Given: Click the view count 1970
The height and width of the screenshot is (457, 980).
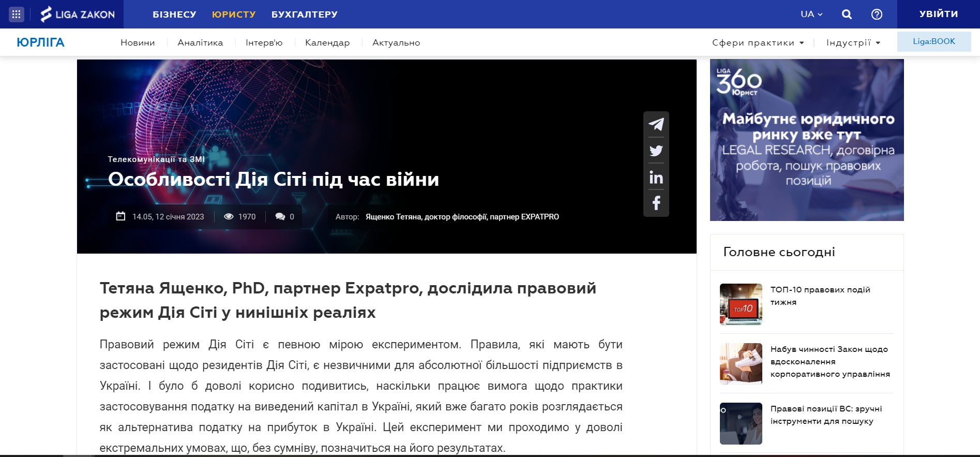Looking at the screenshot, I should pyautogui.click(x=247, y=217).
